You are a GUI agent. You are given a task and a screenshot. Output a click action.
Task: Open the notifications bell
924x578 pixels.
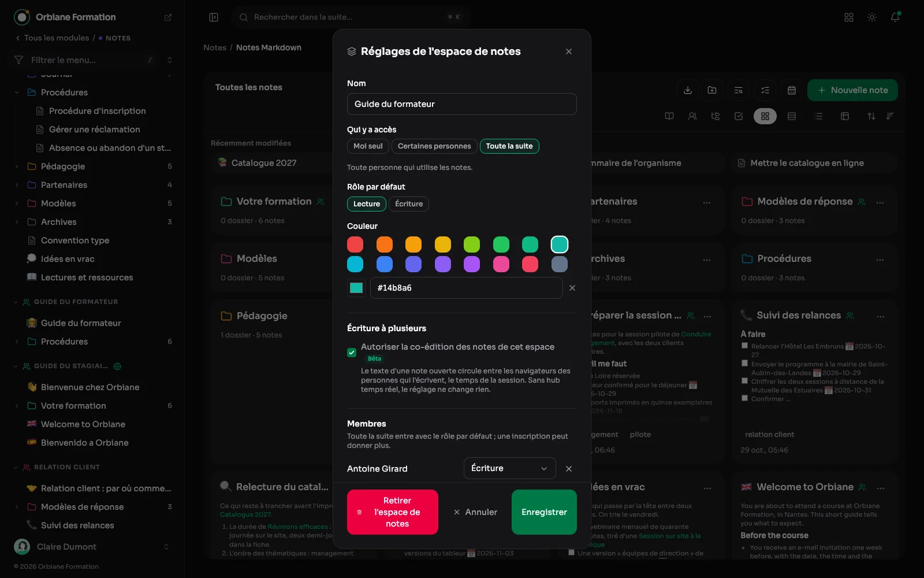pyautogui.click(x=895, y=17)
